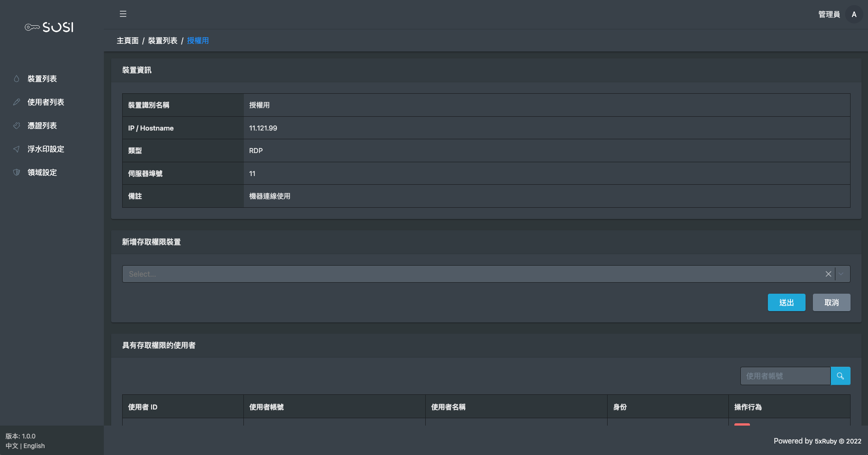Navigate to 主頁面 breadcrumb link
868x455 pixels.
pos(128,41)
